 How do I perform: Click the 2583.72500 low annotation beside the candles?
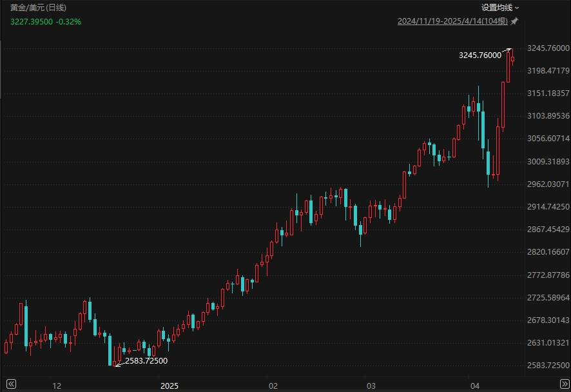pos(146,360)
